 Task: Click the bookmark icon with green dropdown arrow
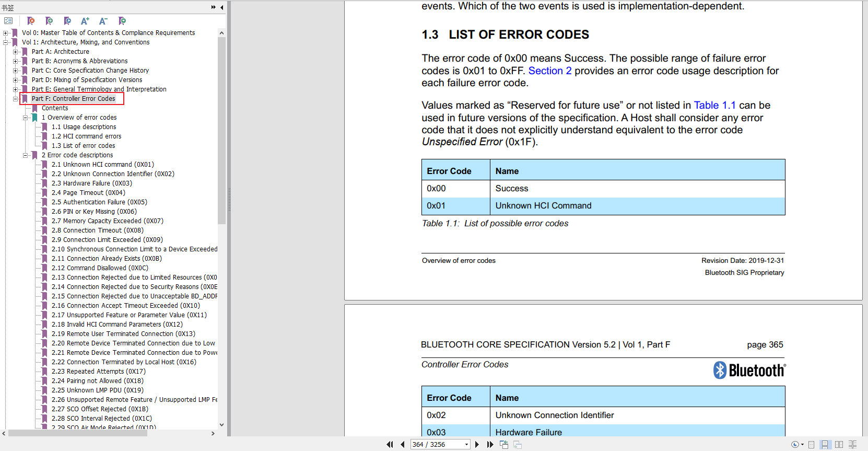coord(122,21)
